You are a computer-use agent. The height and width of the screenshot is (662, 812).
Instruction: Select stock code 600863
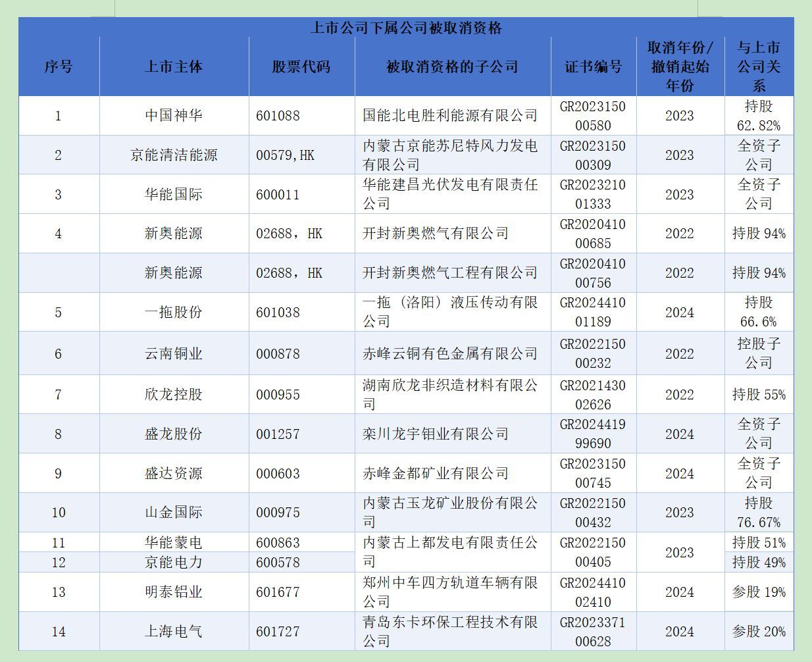301,542
